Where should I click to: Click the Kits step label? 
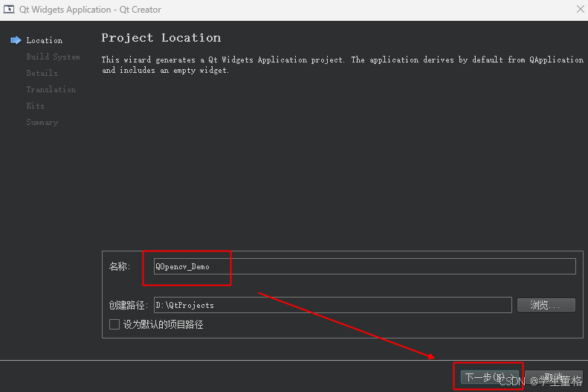click(x=35, y=106)
